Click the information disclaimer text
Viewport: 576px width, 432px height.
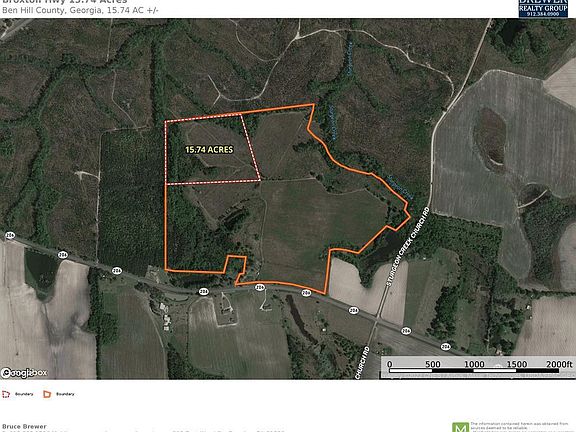pos(519,427)
